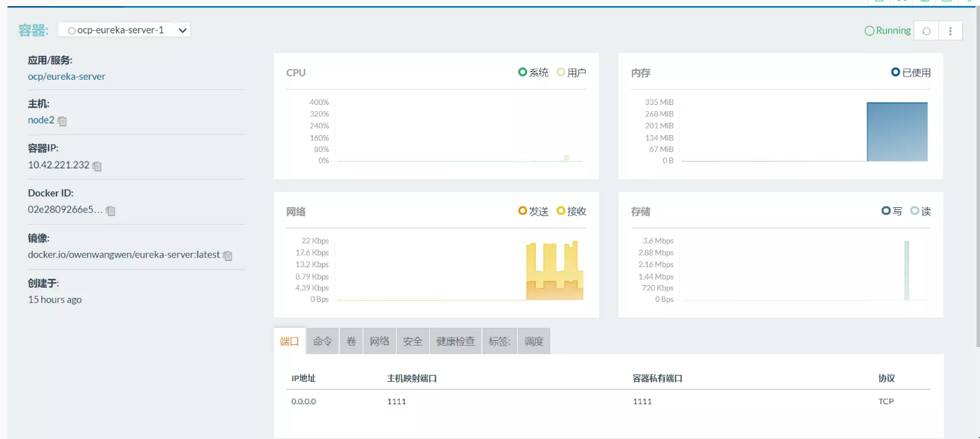This screenshot has width=980, height=439.
Task: Click the 主机映射端口 column header
Action: [x=412, y=378]
